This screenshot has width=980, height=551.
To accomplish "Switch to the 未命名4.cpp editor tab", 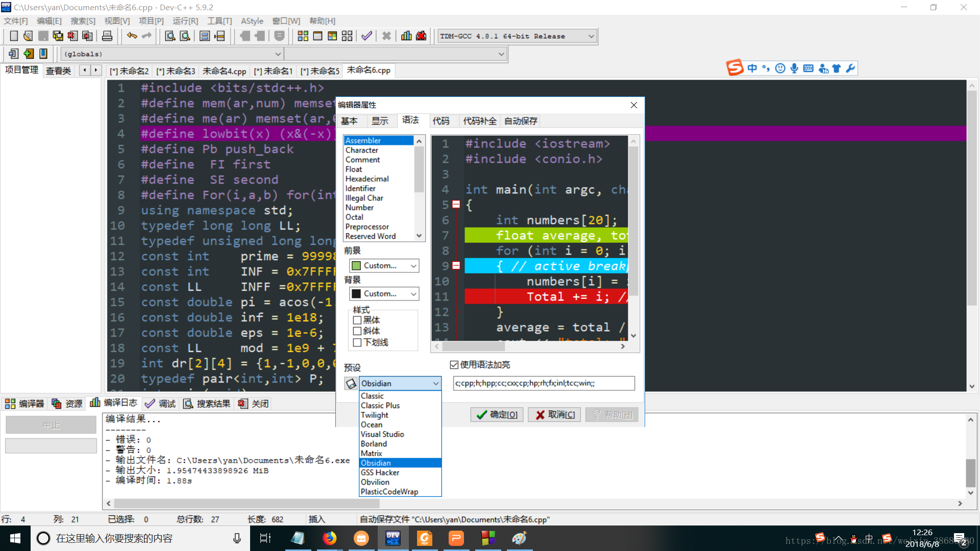I will coord(224,71).
